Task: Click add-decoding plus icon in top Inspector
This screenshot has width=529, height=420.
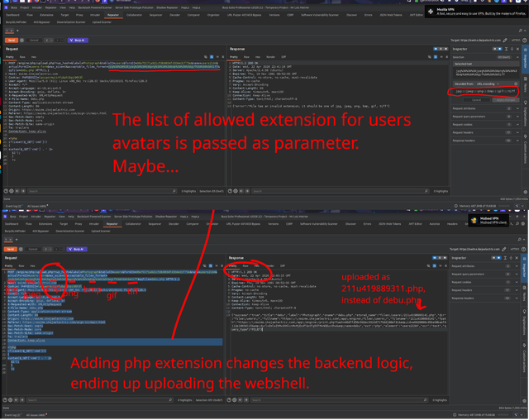Action: coord(516,84)
